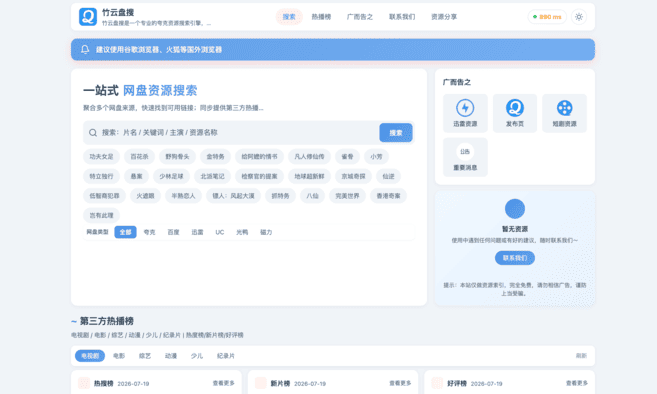The width and height of the screenshot is (657, 394).
Task: Open 资源分享 in top navigation
Action: 444,17
